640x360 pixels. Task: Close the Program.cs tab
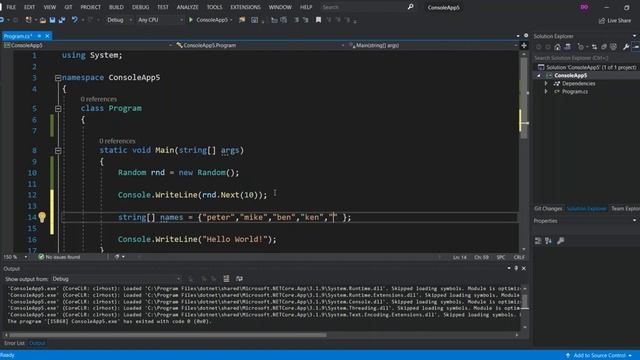[47, 36]
